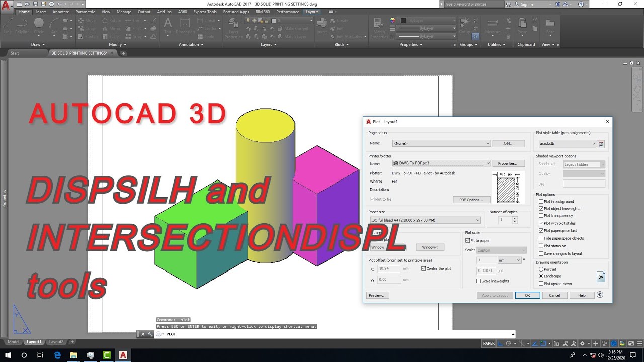Screen dimensions: 644x362
Task: Open the Parametric ribbon tab
Action: (x=86, y=12)
